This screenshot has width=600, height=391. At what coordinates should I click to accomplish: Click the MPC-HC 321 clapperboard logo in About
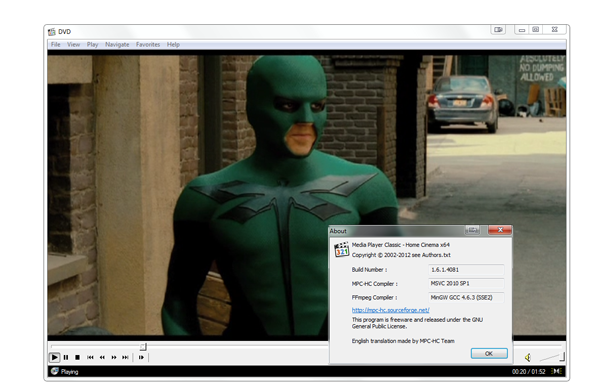point(341,249)
